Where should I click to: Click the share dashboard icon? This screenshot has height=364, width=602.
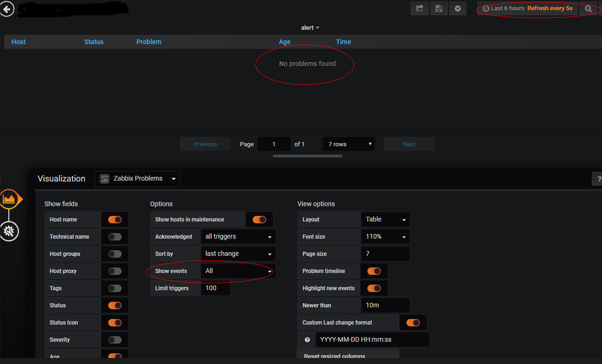click(419, 8)
